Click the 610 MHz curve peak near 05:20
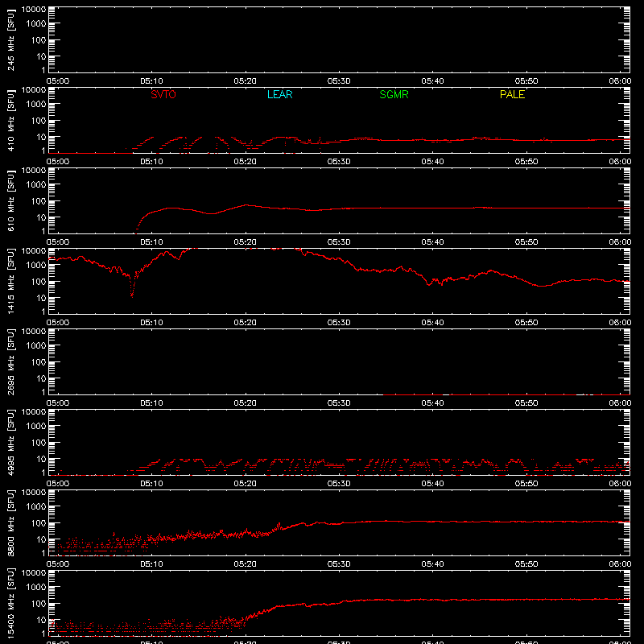The height and width of the screenshot is (644, 644). [246, 205]
